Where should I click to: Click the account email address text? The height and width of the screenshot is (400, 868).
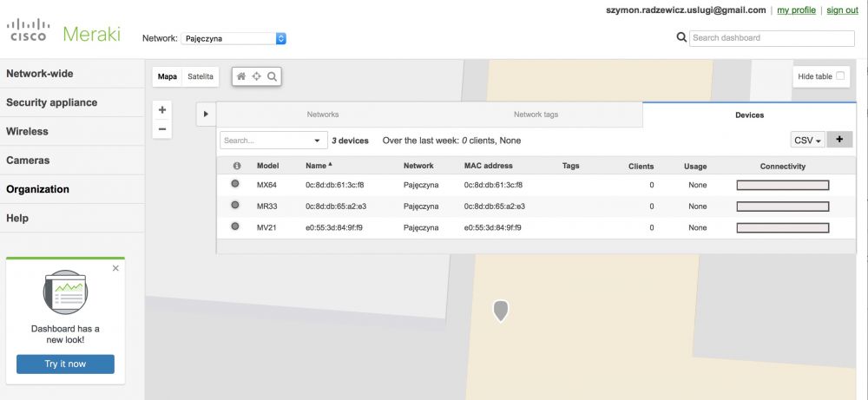(687, 10)
